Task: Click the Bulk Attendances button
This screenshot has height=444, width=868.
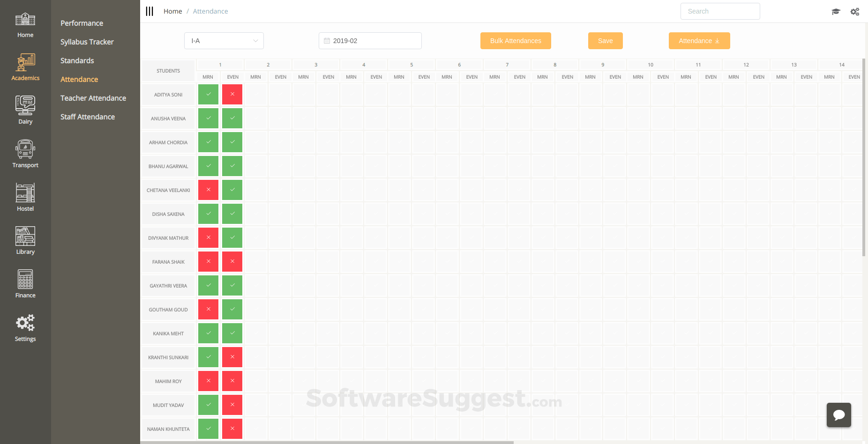Action: 516,41
